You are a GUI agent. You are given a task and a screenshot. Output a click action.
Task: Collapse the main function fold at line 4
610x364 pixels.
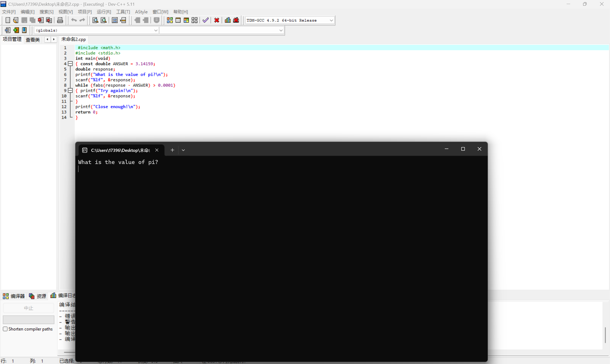pos(70,64)
